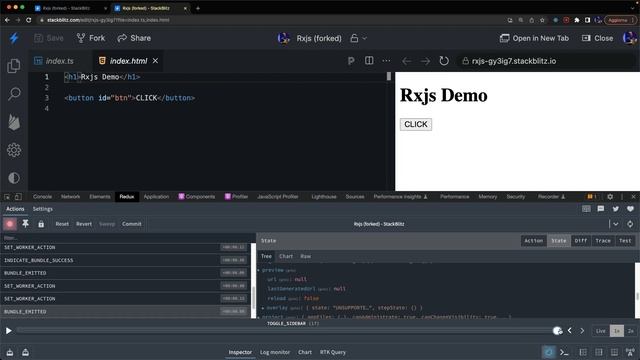The height and width of the screenshot is (360, 640).
Task: Open editor more options menu
Action: point(386,61)
